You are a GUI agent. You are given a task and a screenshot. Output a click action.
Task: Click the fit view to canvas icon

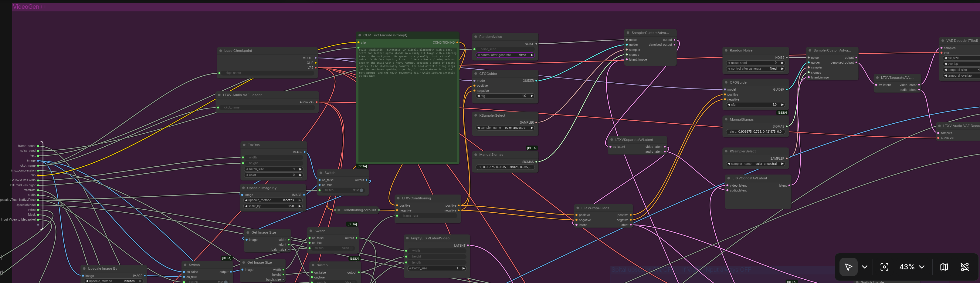884,267
